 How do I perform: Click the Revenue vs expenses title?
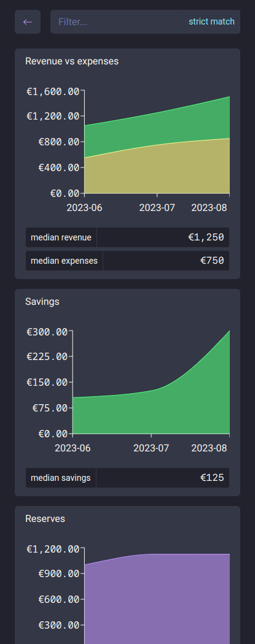point(72,61)
